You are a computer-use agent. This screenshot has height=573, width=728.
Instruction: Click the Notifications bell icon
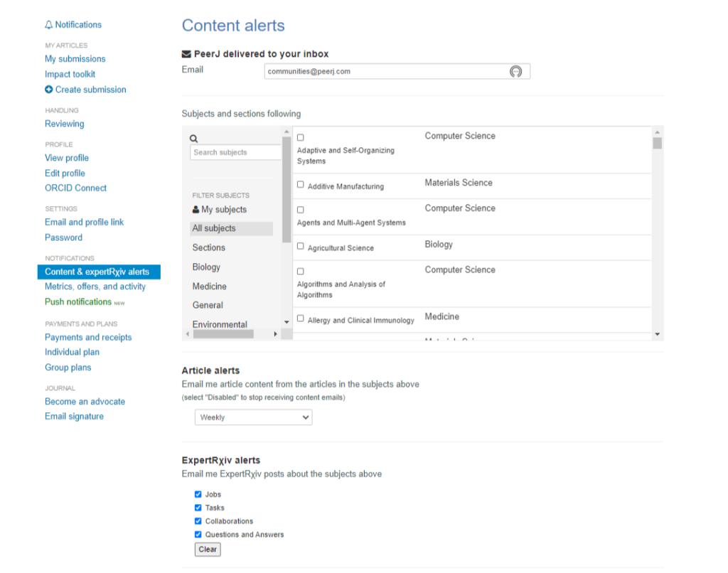(x=49, y=25)
